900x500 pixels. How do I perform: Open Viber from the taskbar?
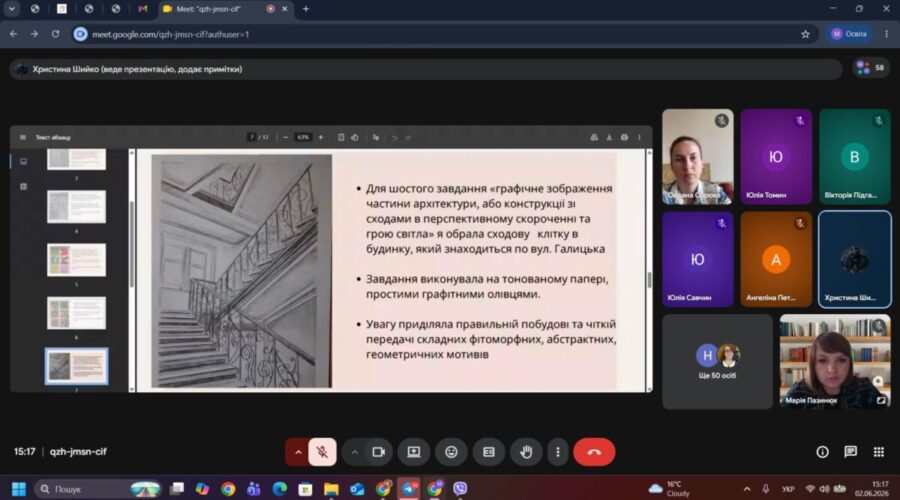click(x=460, y=489)
